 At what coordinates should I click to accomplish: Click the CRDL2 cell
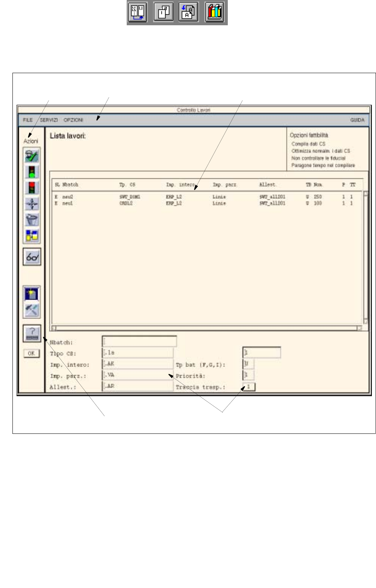(126, 203)
